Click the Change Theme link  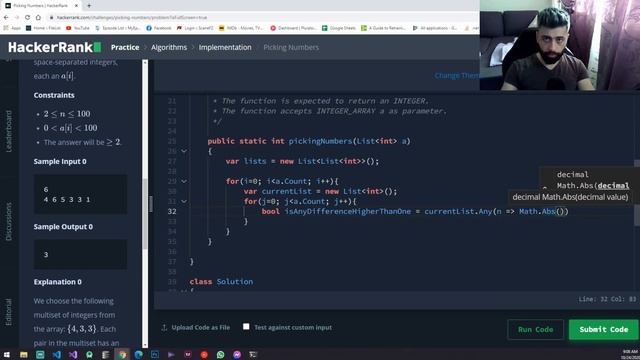[x=457, y=76]
